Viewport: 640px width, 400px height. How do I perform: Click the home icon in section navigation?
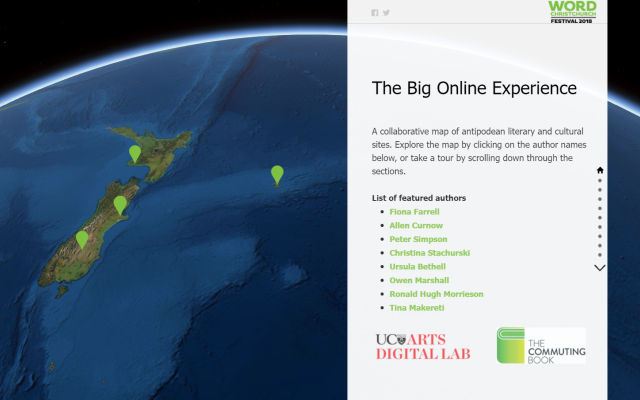point(600,170)
